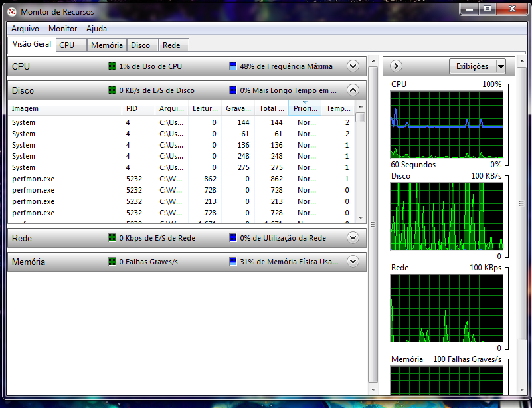Click green square beside Falhas Graves/s

click(112, 261)
